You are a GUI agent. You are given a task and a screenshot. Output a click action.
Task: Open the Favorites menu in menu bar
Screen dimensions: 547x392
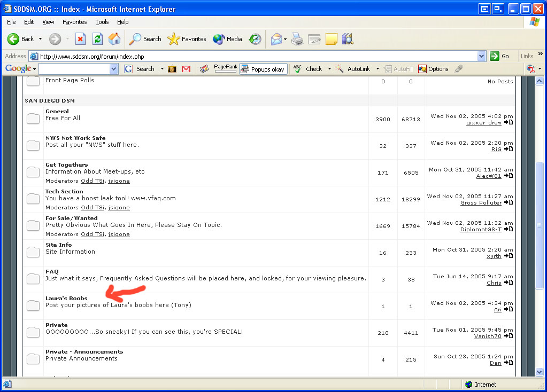pyautogui.click(x=74, y=22)
